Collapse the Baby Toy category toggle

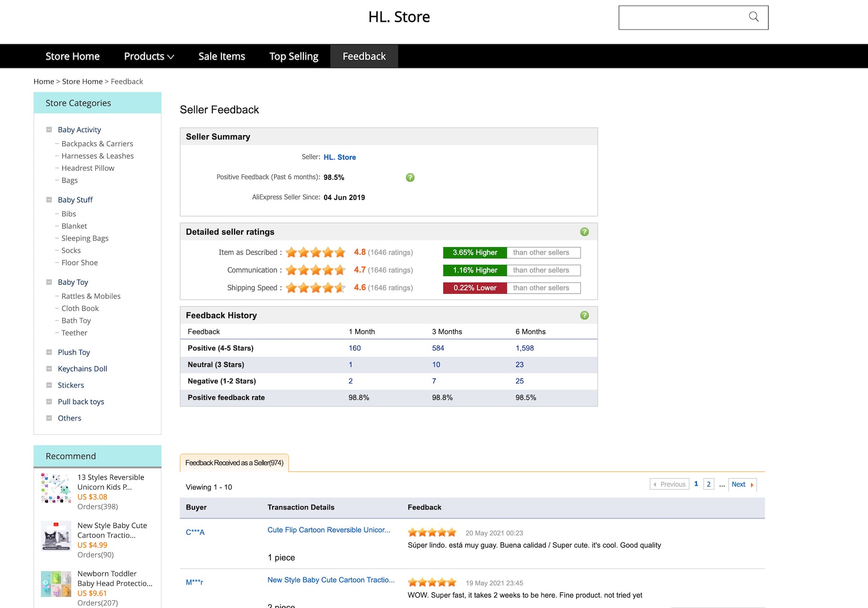[49, 282]
